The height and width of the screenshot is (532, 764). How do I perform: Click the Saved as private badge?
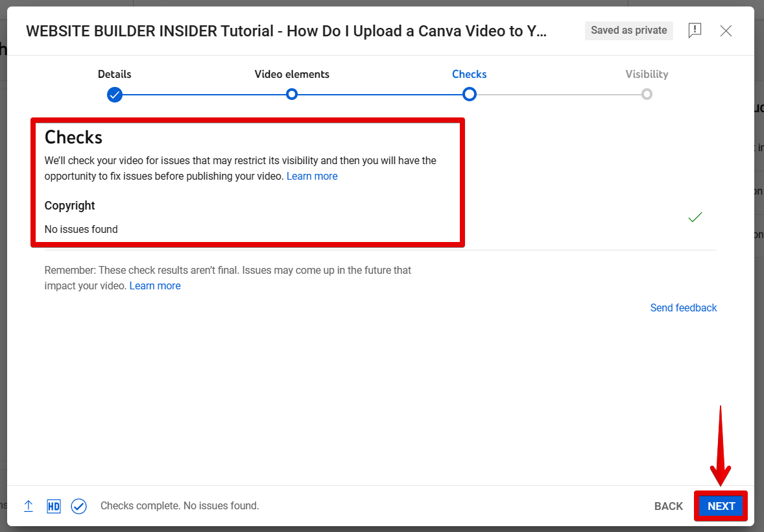(628, 30)
